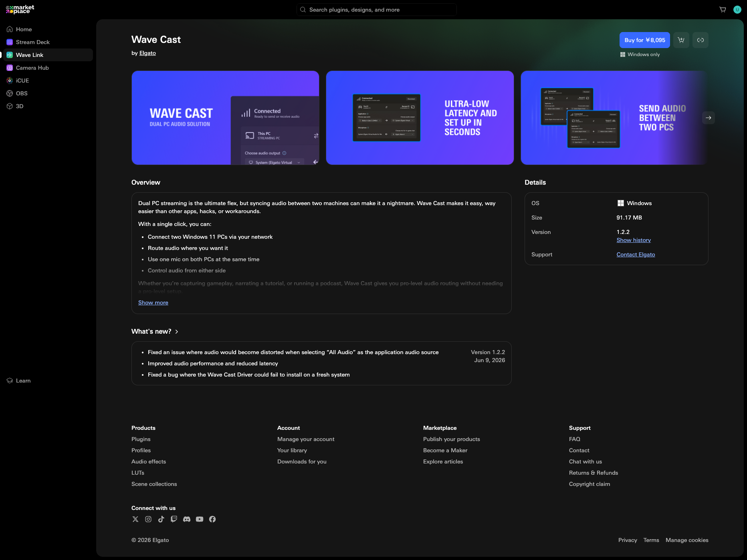Open the Wave Cast dual PC thumbnail

[225, 118]
